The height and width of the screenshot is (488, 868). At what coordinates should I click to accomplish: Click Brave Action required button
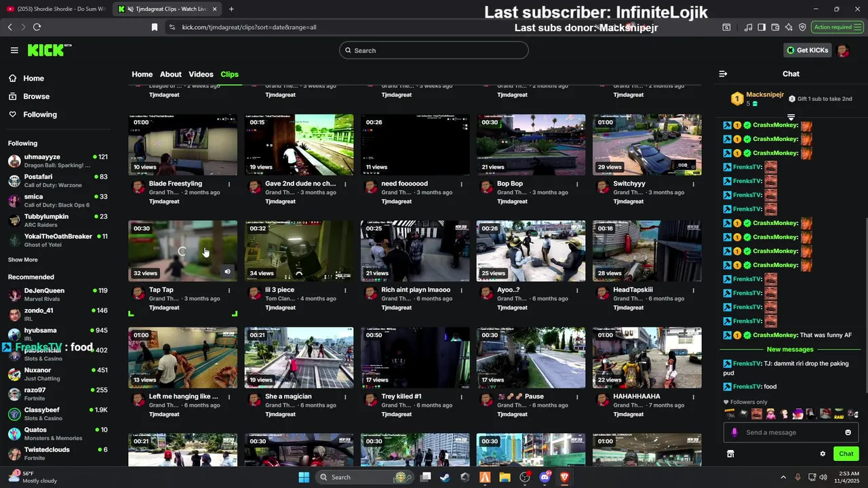[837, 27]
